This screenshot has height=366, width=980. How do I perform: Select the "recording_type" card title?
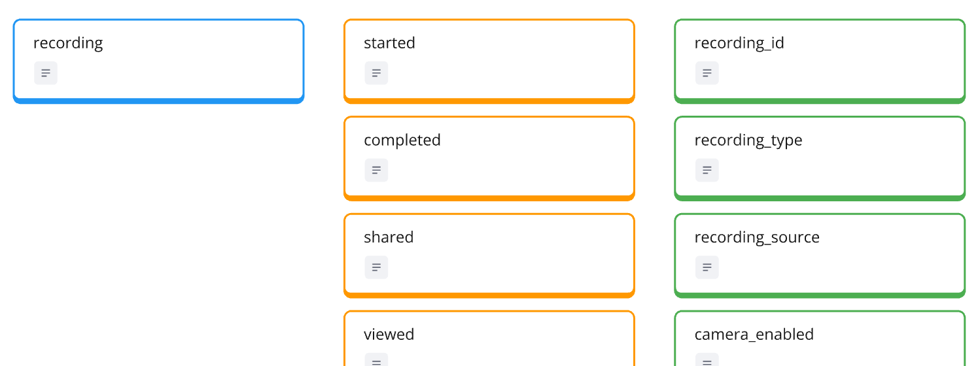(x=748, y=141)
